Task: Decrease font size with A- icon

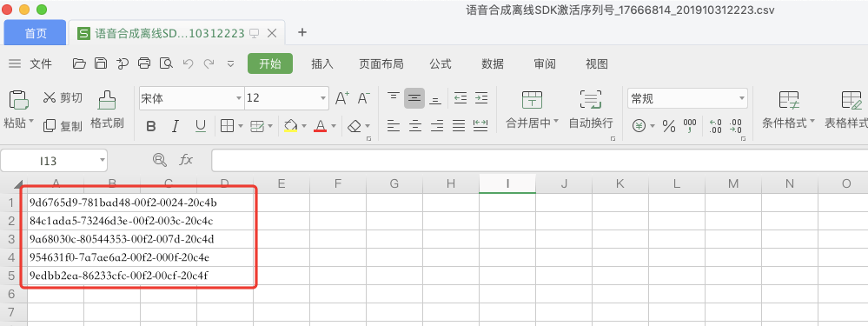Action: point(363,98)
